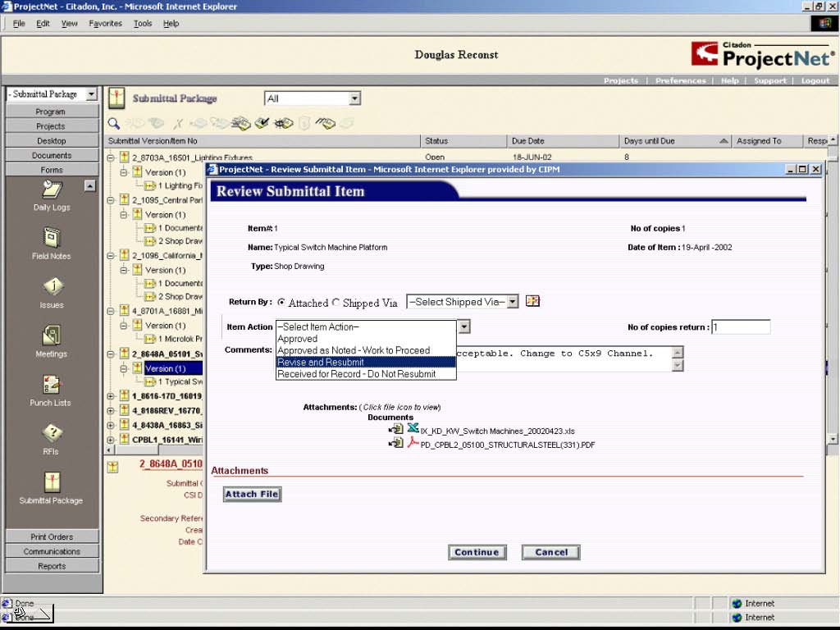Click the Communications sidebar button
The height and width of the screenshot is (630, 840).
tap(52, 551)
